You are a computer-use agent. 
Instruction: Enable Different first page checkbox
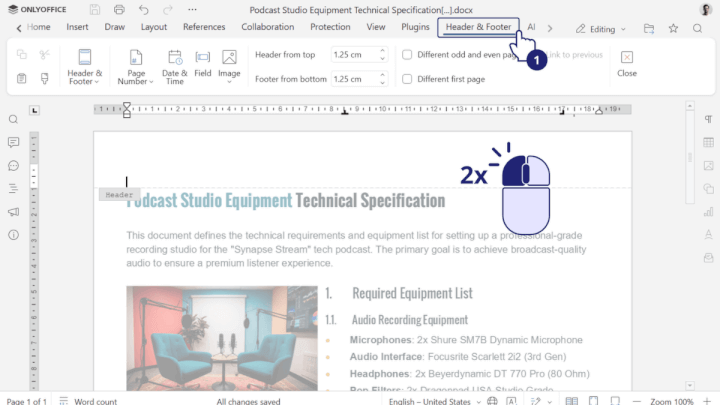click(407, 79)
